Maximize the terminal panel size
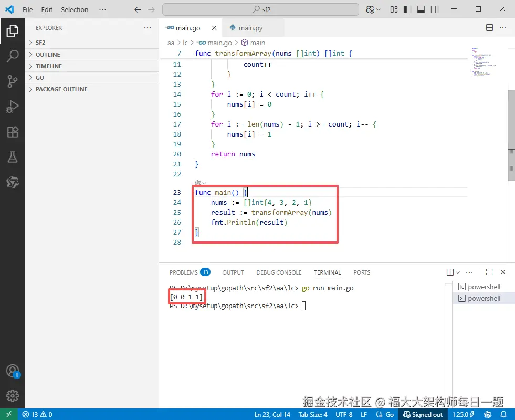The image size is (515, 420). click(489, 272)
